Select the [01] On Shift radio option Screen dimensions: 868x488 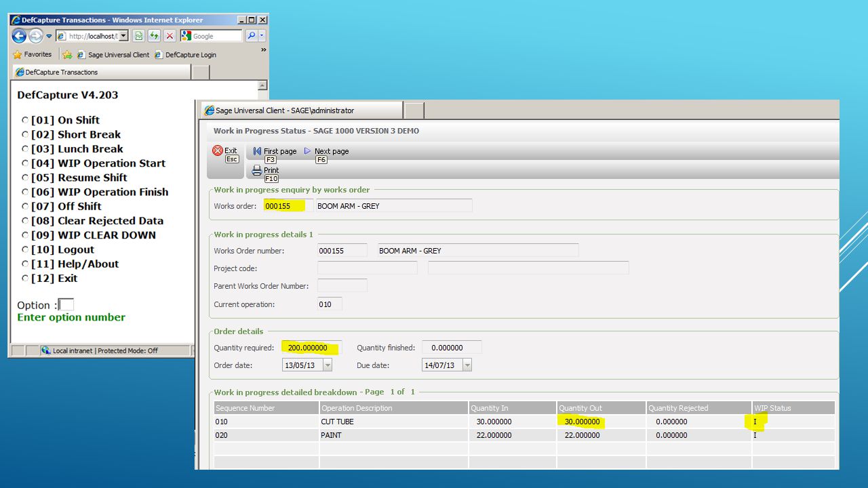pyautogui.click(x=25, y=120)
